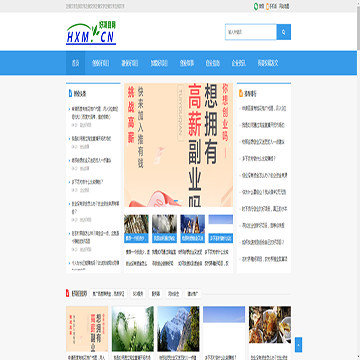Click second blue caption label under banner thumbnails
360x360 pixels.
click(x=164, y=238)
